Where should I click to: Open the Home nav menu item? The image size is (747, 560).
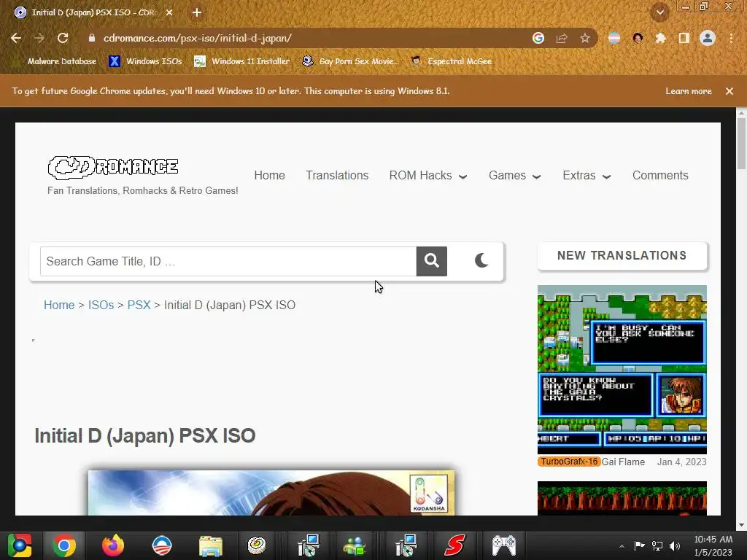(270, 175)
